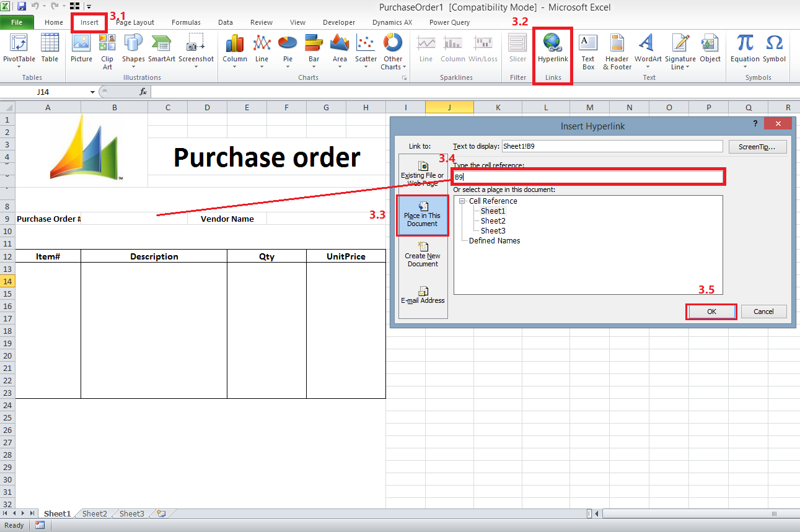Insert a Text Box
The height and width of the screenshot is (532, 800).
588,51
